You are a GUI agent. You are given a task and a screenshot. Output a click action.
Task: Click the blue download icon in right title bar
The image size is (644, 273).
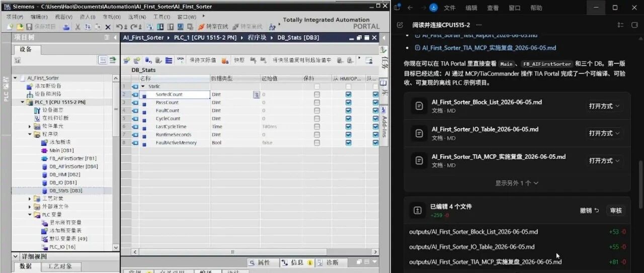434,8
